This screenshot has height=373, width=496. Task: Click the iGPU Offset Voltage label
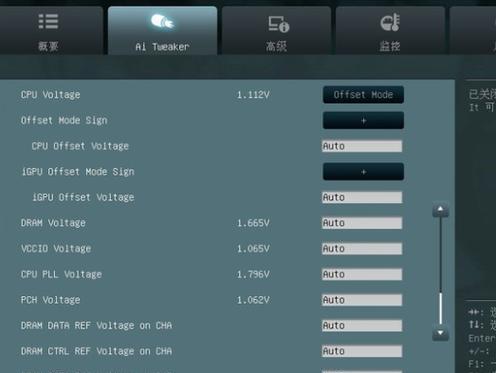pyautogui.click(x=83, y=197)
